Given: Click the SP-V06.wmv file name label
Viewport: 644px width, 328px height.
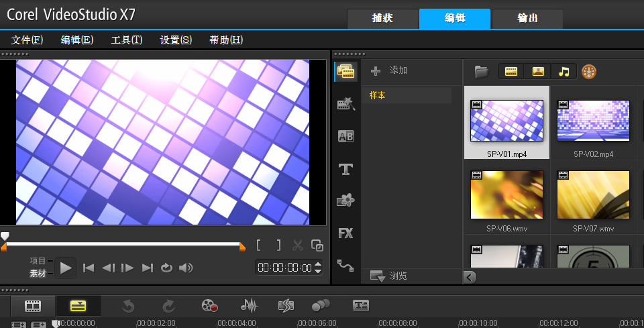Looking at the screenshot, I should pyautogui.click(x=507, y=229).
